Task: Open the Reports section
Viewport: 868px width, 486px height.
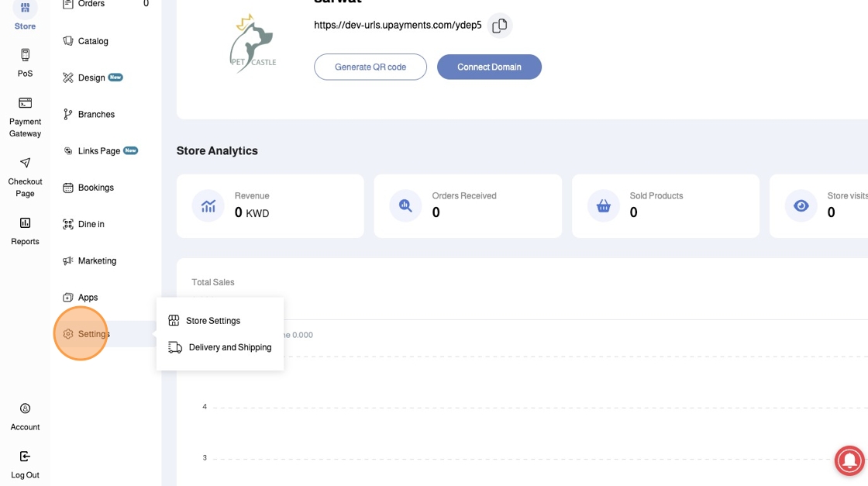Action: click(x=25, y=231)
